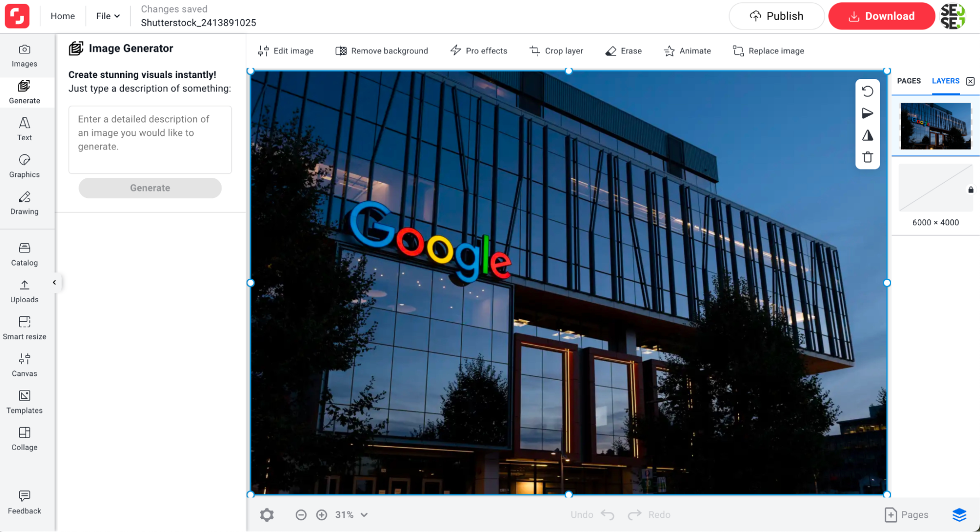Viewport: 980px width, 532px height.
Task: Click the Remove background tool icon
Action: point(341,50)
